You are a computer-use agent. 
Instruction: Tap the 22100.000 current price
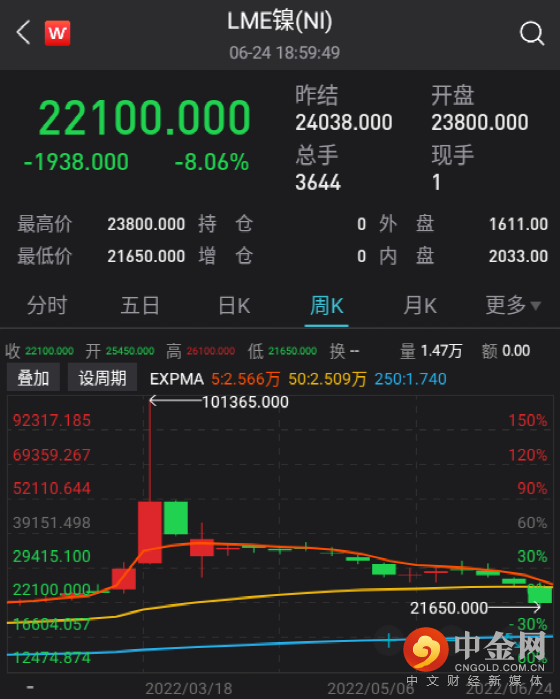[x=145, y=117]
